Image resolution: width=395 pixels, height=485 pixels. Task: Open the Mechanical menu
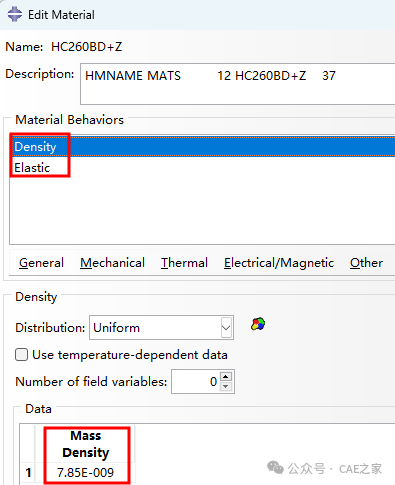tap(112, 263)
